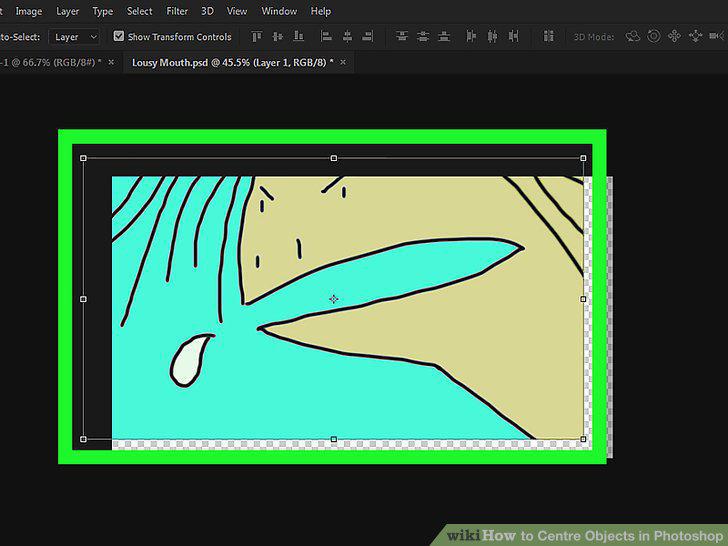Open the View menu
This screenshot has height=546, width=728.
click(237, 11)
